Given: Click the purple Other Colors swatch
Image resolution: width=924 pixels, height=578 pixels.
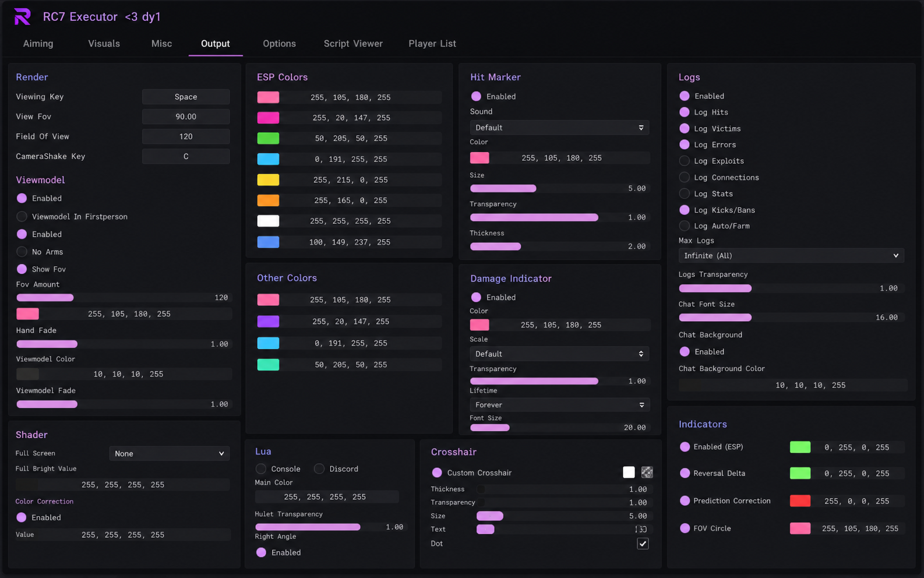Looking at the screenshot, I should tap(268, 321).
